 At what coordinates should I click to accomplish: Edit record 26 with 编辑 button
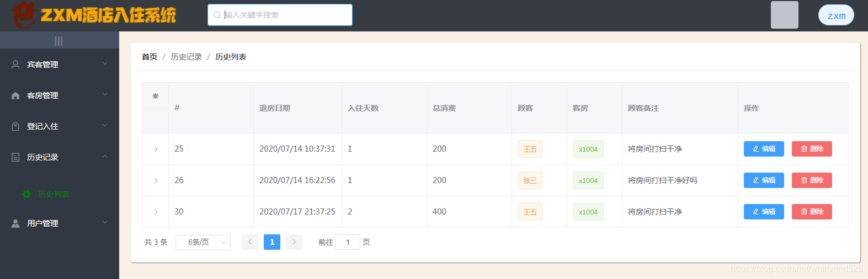pos(764,180)
